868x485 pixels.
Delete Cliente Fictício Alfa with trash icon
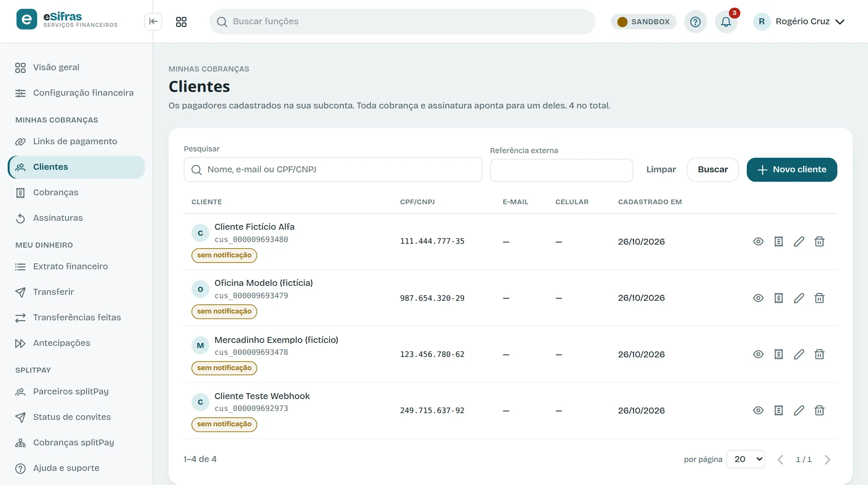pos(819,242)
